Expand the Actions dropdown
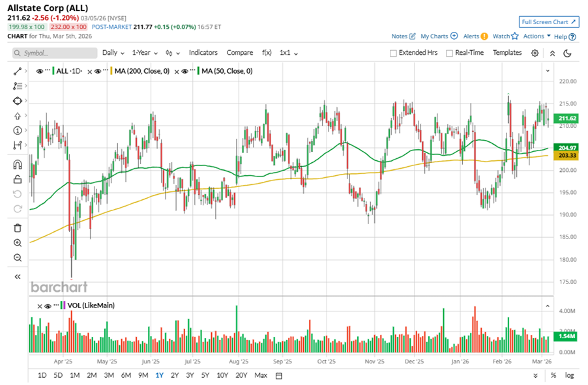The width and height of the screenshot is (588, 385). pyautogui.click(x=537, y=36)
